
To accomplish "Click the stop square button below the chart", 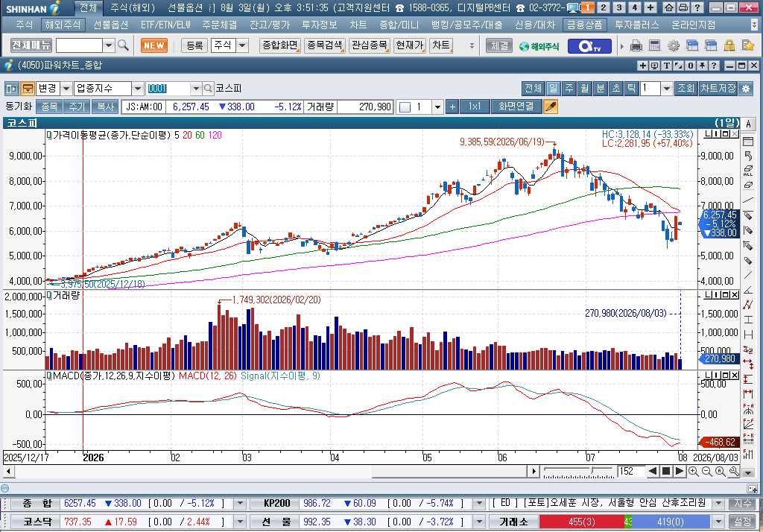I will coord(666,471).
